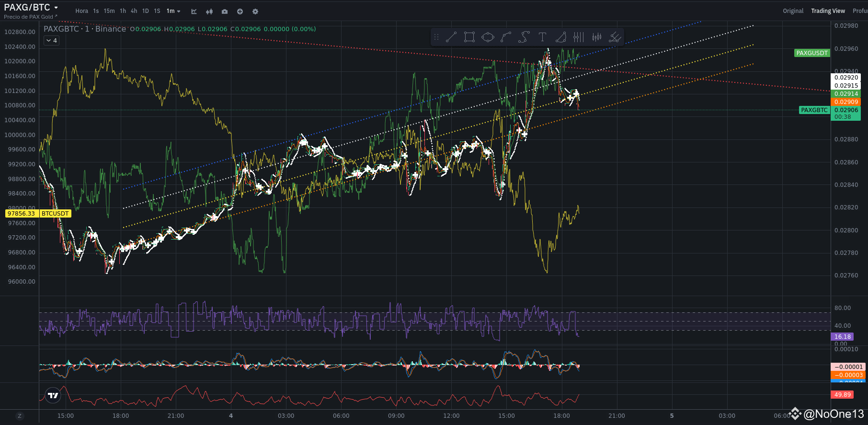Screen dimensions: 868x425
Task: Open the Precio de PAX Gold link
Action: click(30, 17)
